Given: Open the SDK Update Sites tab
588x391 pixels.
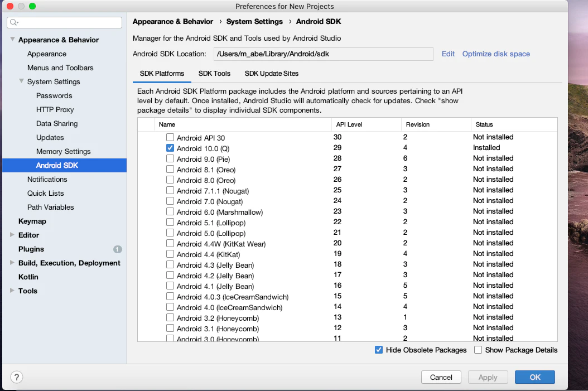Looking at the screenshot, I should (272, 74).
